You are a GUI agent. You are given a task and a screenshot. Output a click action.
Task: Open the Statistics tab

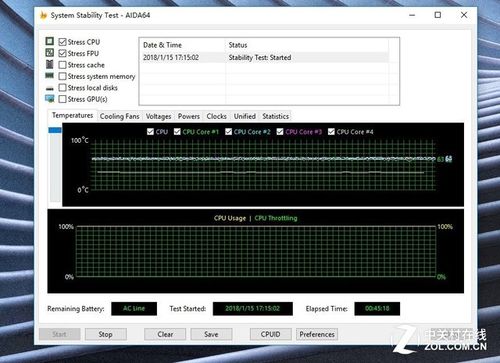(x=275, y=116)
